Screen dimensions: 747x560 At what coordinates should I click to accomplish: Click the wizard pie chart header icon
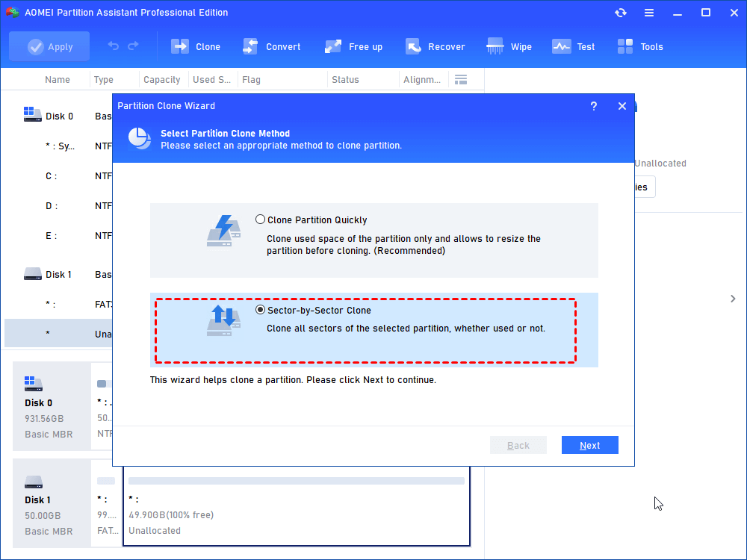pyautogui.click(x=139, y=139)
